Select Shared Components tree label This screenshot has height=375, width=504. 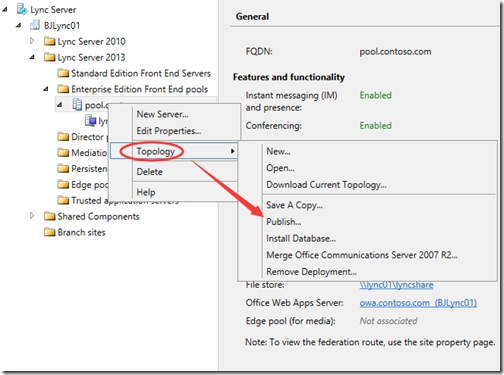98,216
